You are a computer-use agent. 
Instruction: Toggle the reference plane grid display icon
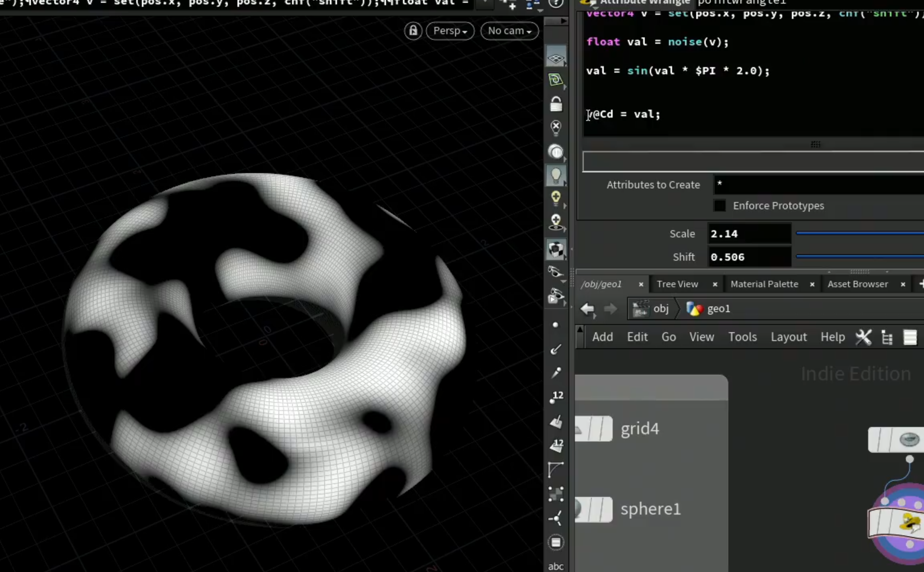tap(556, 58)
